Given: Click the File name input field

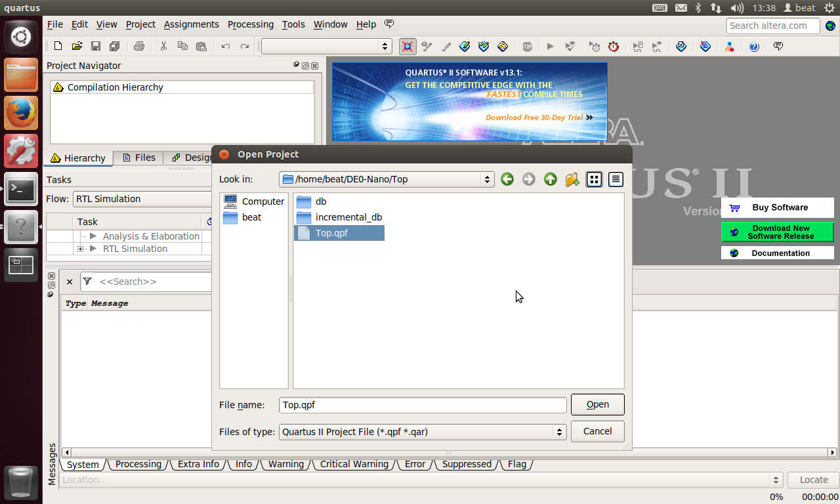Looking at the screenshot, I should coord(422,405).
